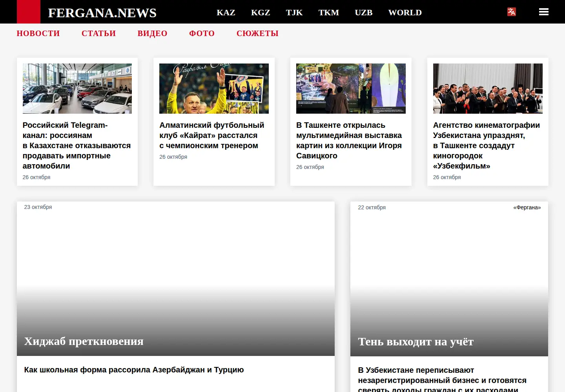Select the KAZ country section
Image resolution: width=565 pixels, height=392 pixels.
(226, 13)
